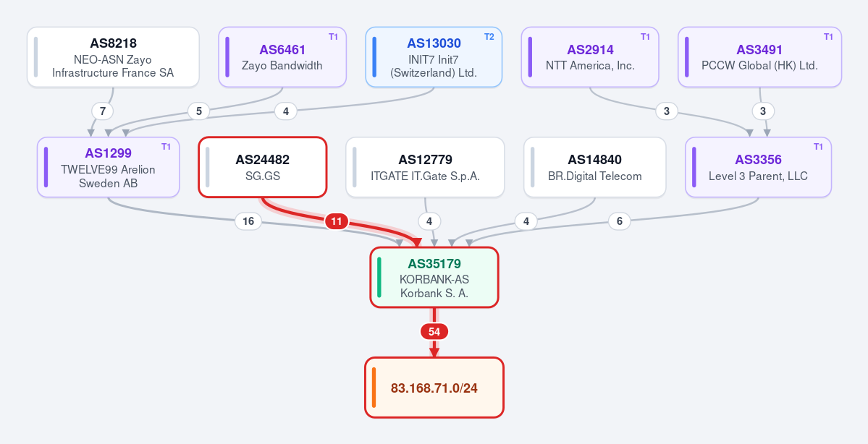868x444 pixels.
Task: Select the AS2914 NTT America node
Action: 590,57
